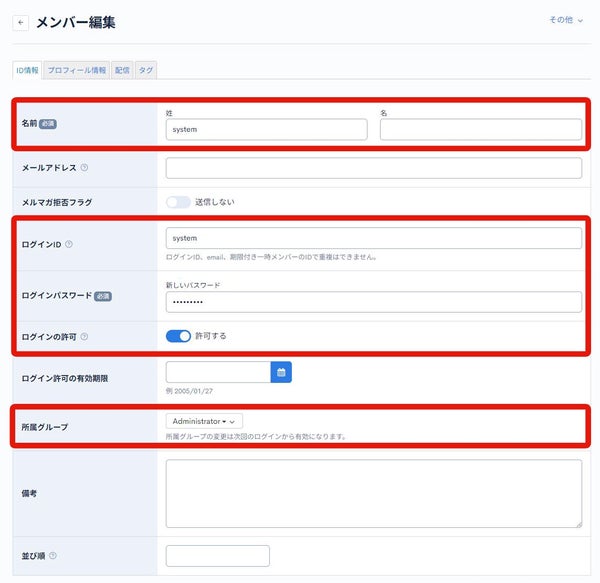Open help icon beside ログインID
600x583 pixels.
click(69, 244)
